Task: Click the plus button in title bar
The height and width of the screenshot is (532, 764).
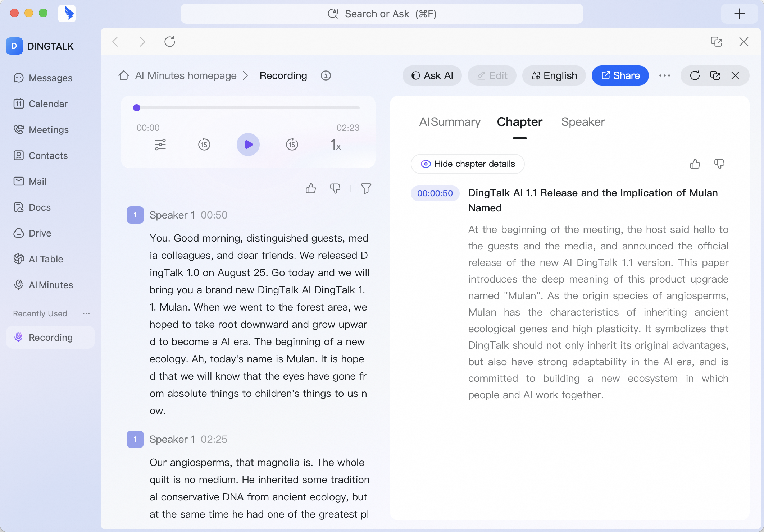Action: pos(739,14)
